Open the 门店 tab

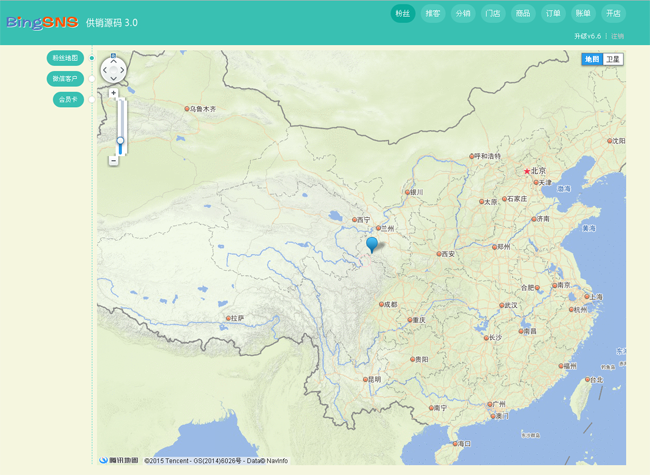point(493,14)
